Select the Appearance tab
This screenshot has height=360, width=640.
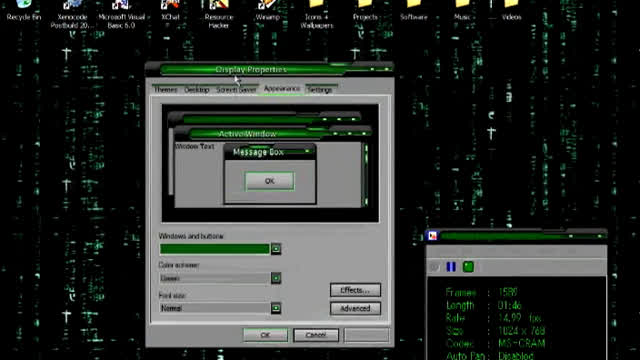pyautogui.click(x=282, y=89)
